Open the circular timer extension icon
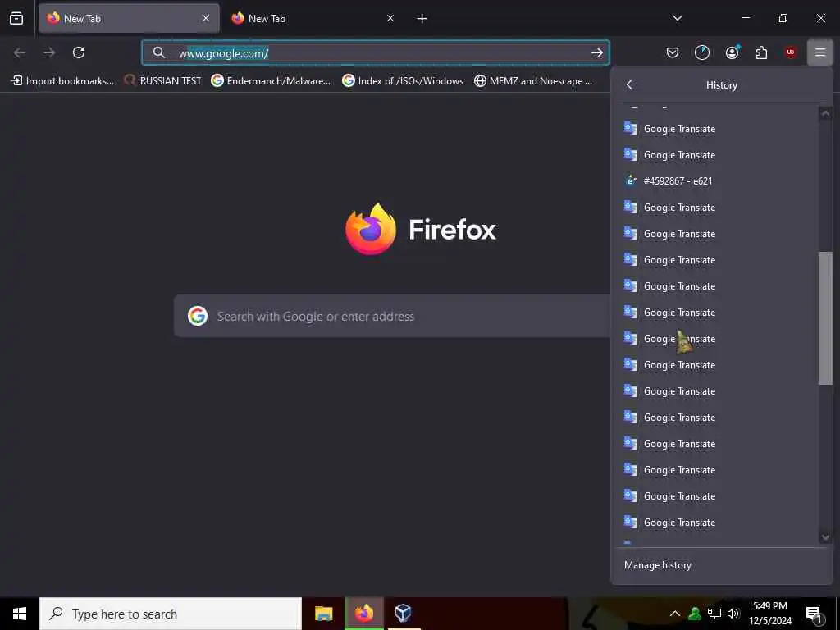Screen dimensions: 840x630 [702, 52]
